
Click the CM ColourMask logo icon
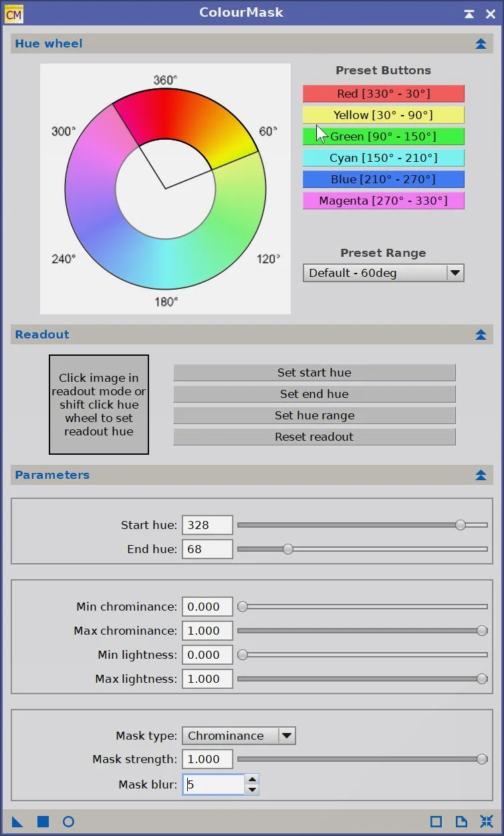[14, 13]
